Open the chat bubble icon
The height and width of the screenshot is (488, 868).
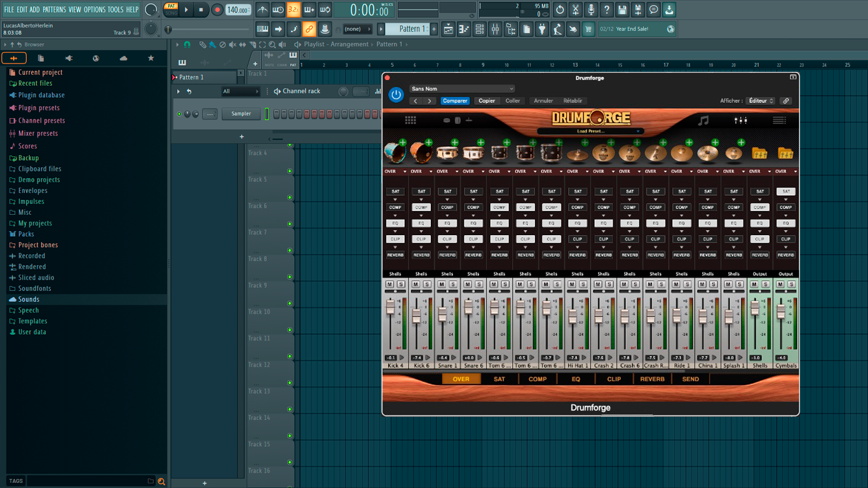[653, 10]
